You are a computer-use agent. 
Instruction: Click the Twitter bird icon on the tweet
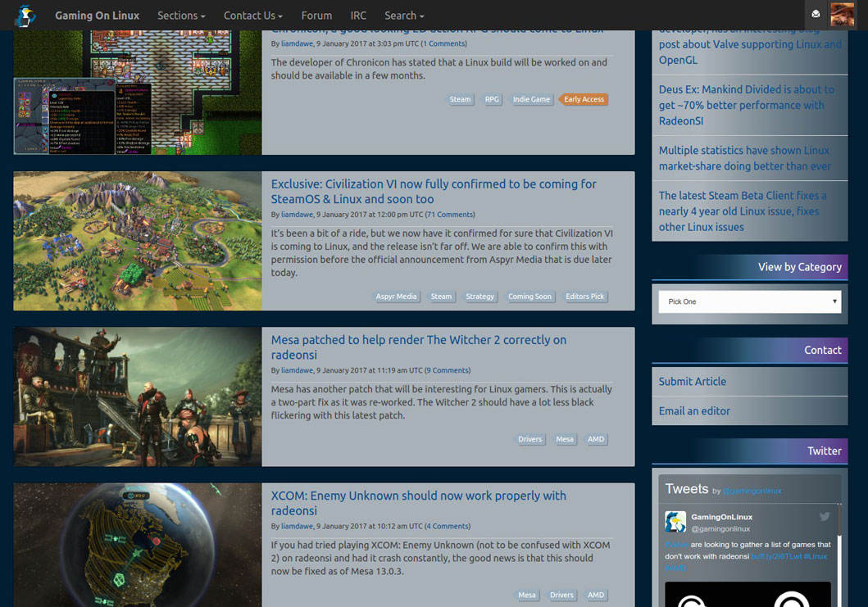pos(825,517)
